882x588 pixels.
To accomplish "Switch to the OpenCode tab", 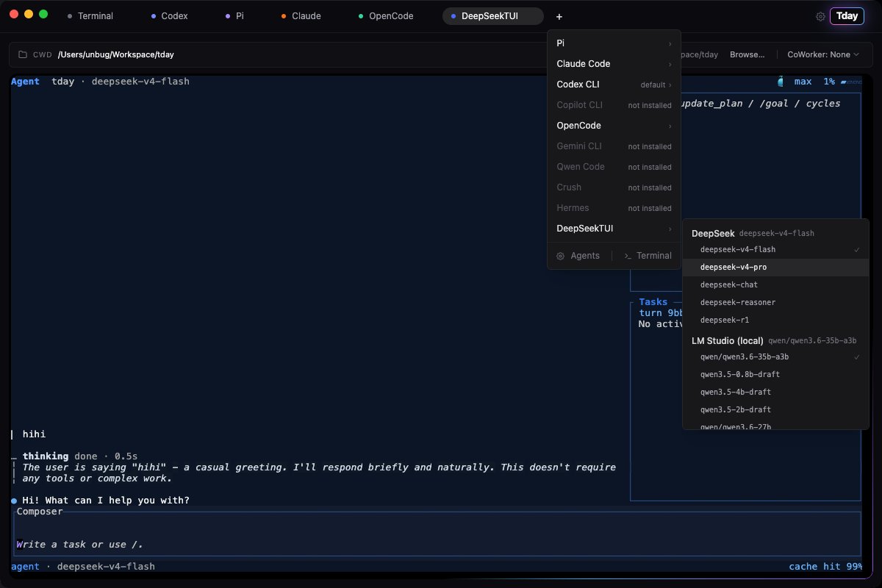I will tap(386, 16).
